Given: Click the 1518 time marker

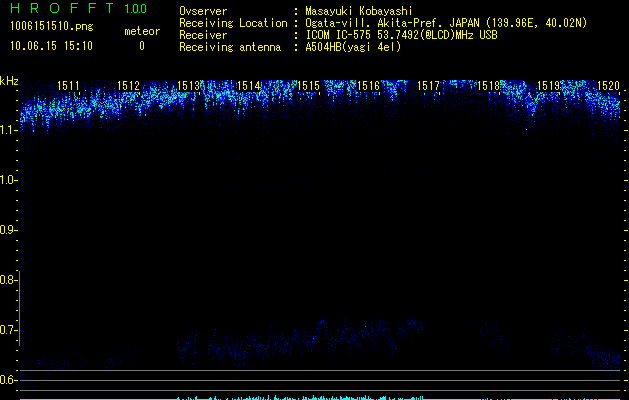Looking at the screenshot, I should point(489,85).
